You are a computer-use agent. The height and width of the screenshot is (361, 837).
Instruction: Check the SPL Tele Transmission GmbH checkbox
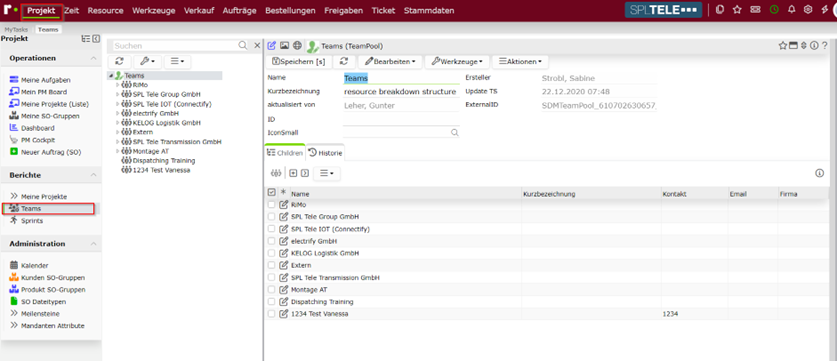tap(272, 278)
